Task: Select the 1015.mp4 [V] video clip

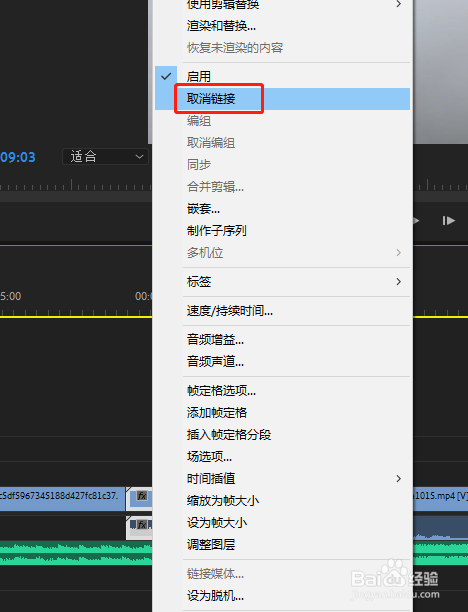Action: click(440, 499)
